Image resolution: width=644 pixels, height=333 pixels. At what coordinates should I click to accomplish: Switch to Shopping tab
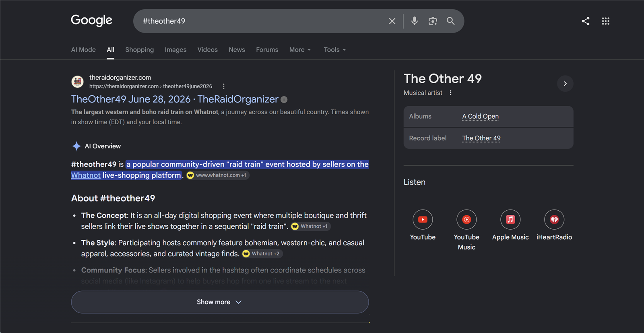[x=139, y=50]
